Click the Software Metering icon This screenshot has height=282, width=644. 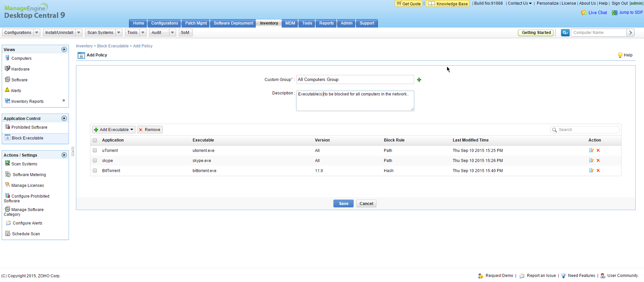click(8, 174)
